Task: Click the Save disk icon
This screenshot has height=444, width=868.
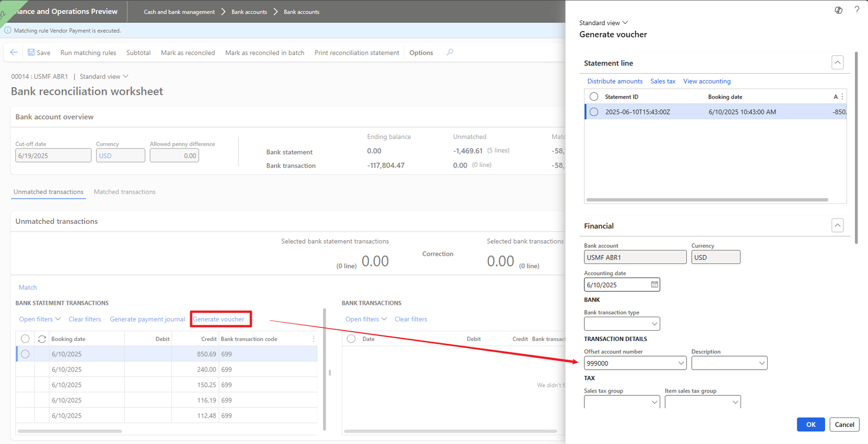Action: (x=31, y=53)
